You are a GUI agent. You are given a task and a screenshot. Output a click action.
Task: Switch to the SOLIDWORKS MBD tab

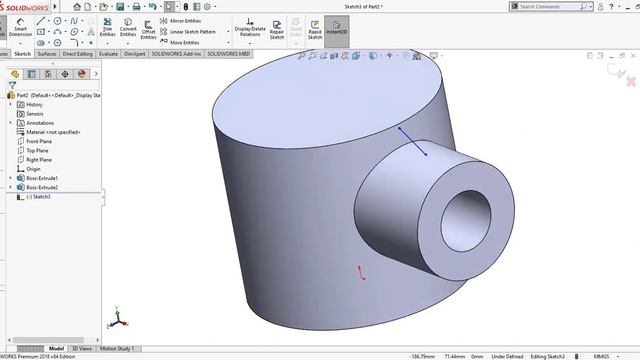[229, 54]
